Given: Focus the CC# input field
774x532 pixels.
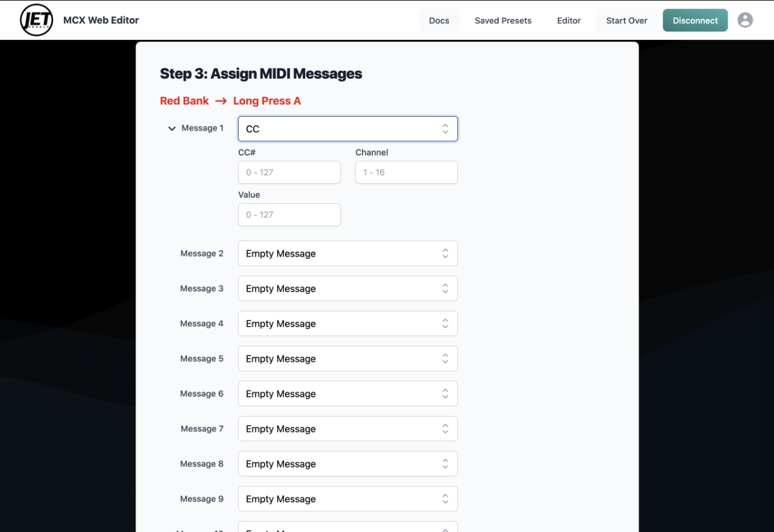Looking at the screenshot, I should (289, 172).
